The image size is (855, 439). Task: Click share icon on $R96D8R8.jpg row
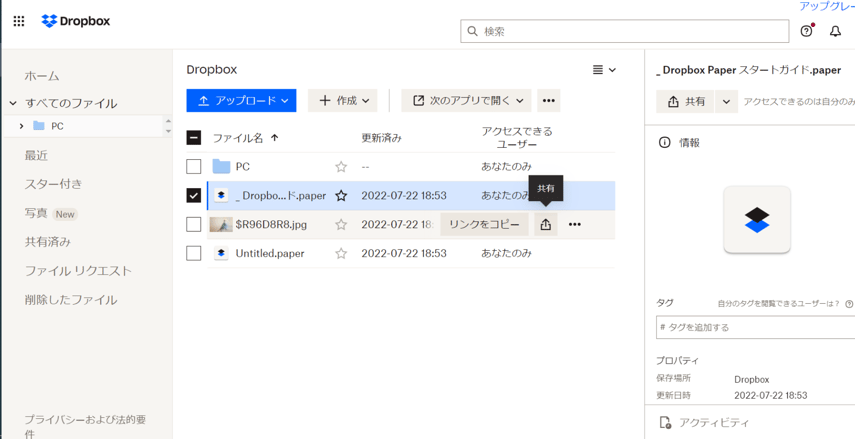coord(545,224)
